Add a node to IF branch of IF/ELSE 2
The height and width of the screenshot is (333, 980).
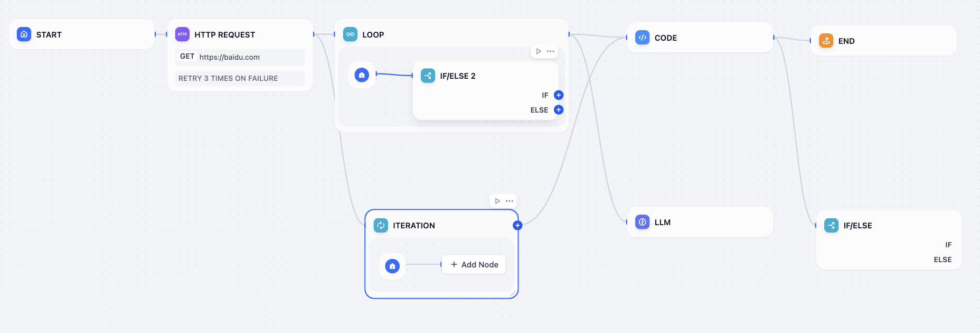(x=559, y=95)
